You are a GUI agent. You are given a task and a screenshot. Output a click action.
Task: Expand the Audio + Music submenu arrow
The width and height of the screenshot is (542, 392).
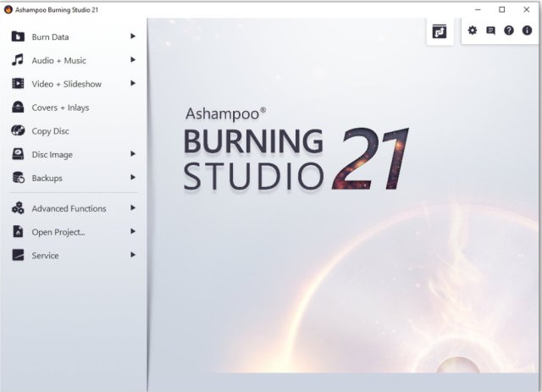click(133, 59)
